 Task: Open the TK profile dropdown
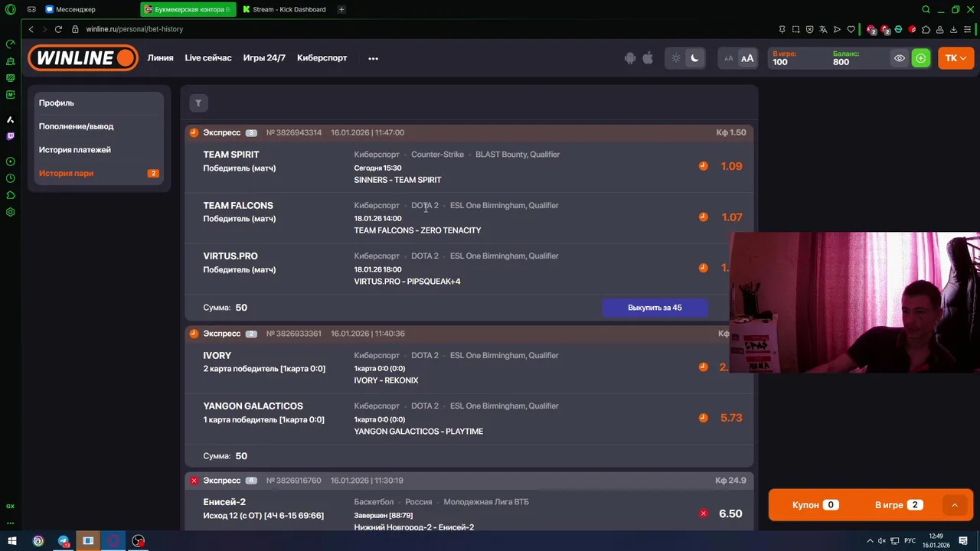(x=955, y=58)
